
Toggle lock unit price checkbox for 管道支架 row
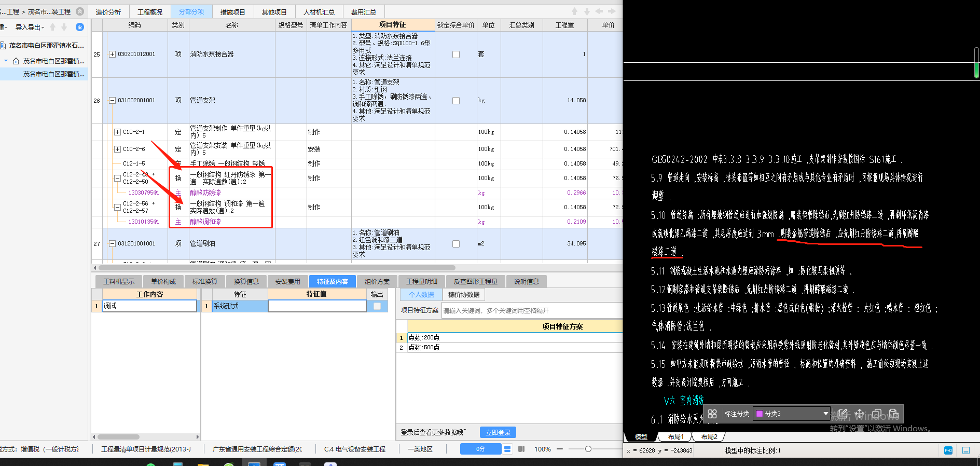(456, 101)
